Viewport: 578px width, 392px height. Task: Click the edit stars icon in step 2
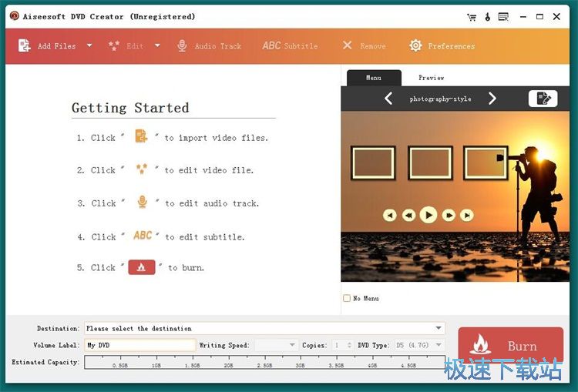[x=142, y=169]
